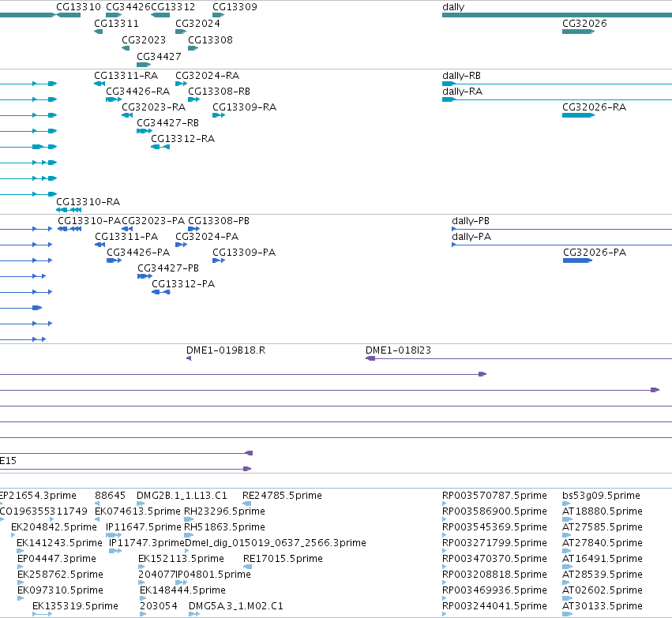Viewport: 672px width, 618px height.
Task: Click EST DMG2B.1_1.L13.C1
Action: (x=182, y=496)
